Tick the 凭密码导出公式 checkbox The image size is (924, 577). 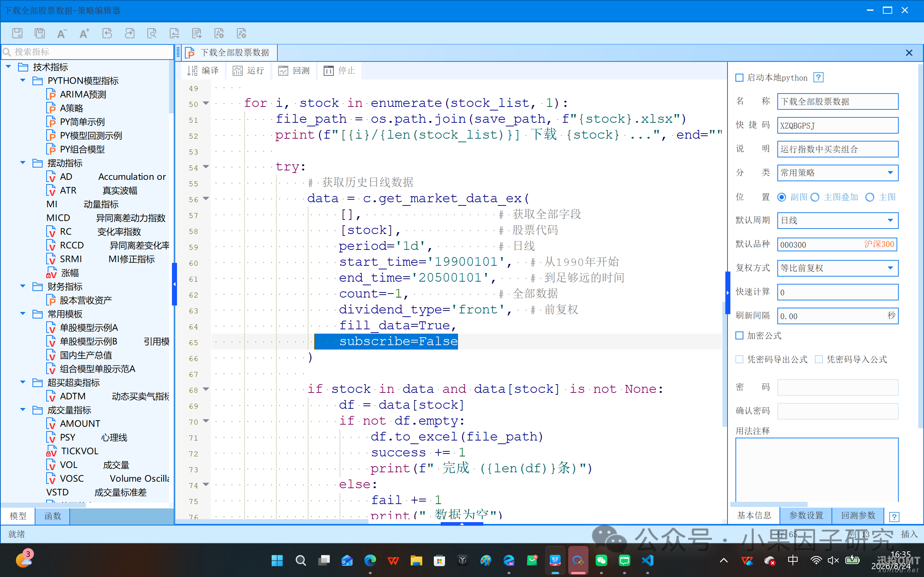(x=739, y=360)
